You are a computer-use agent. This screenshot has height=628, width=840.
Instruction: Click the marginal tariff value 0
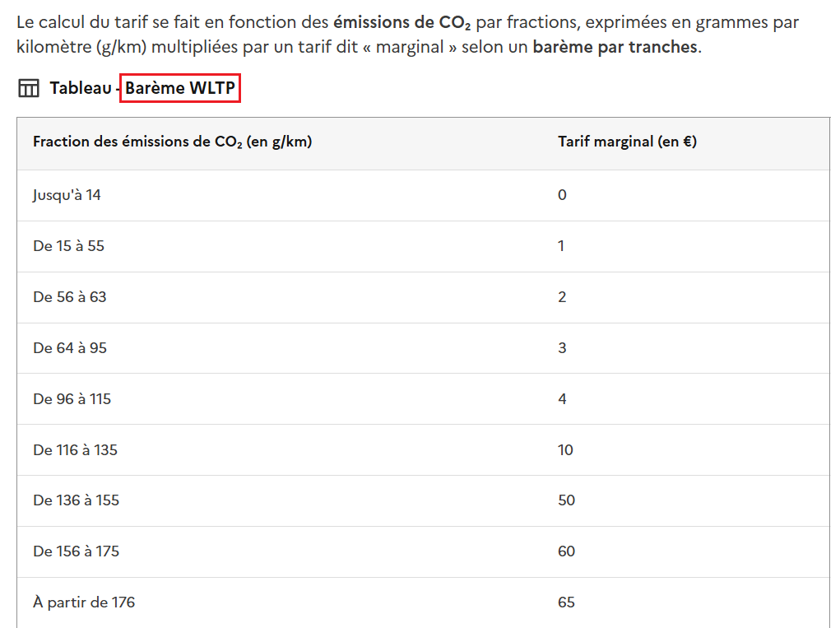pyautogui.click(x=562, y=195)
